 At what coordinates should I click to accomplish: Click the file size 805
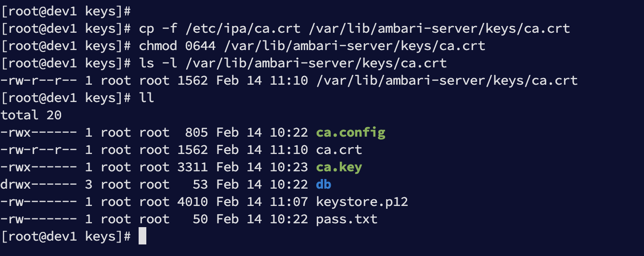(x=196, y=132)
